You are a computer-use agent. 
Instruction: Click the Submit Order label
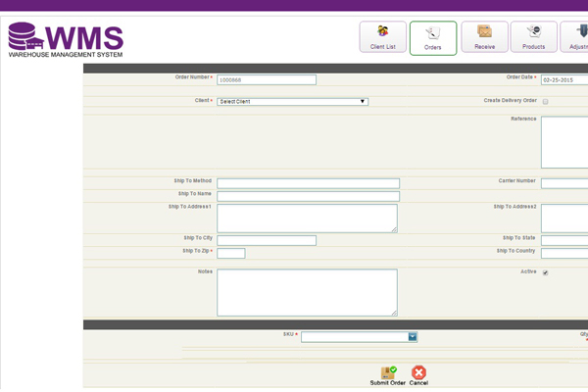pos(388,383)
